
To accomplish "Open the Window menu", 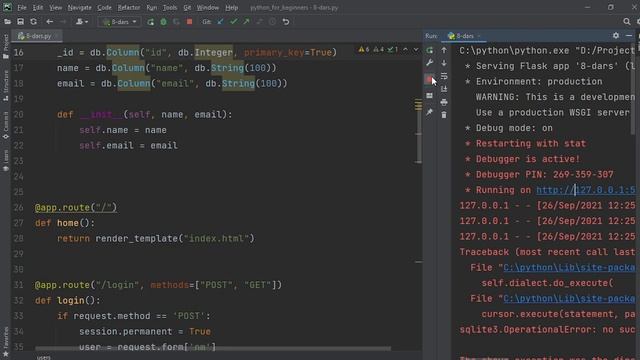I will tap(208, 7).
